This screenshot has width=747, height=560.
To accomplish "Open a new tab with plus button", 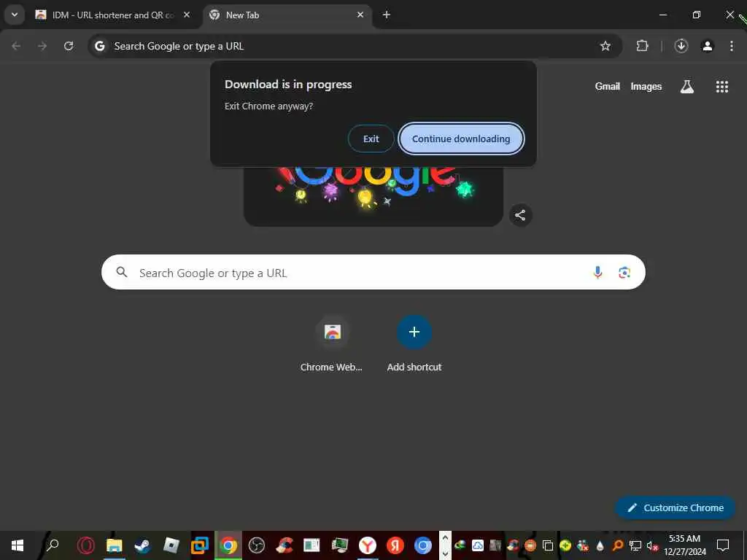I will [x=387, y=15].
